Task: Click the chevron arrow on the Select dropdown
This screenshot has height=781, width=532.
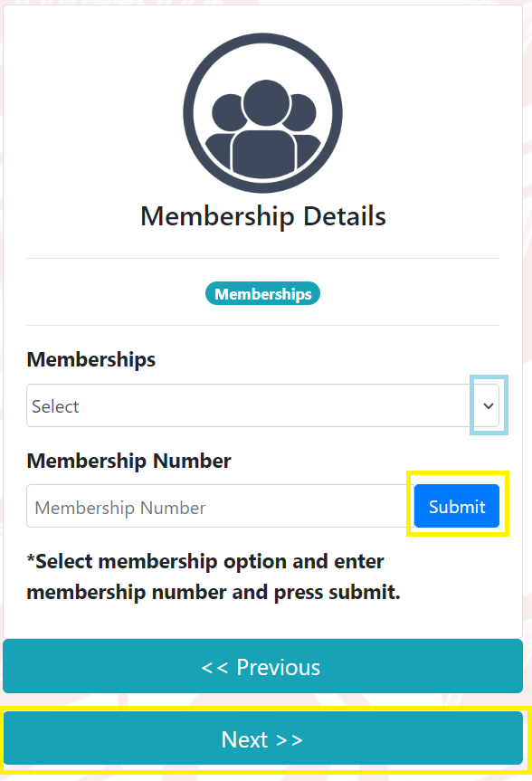Action: (x=488, y=405)
